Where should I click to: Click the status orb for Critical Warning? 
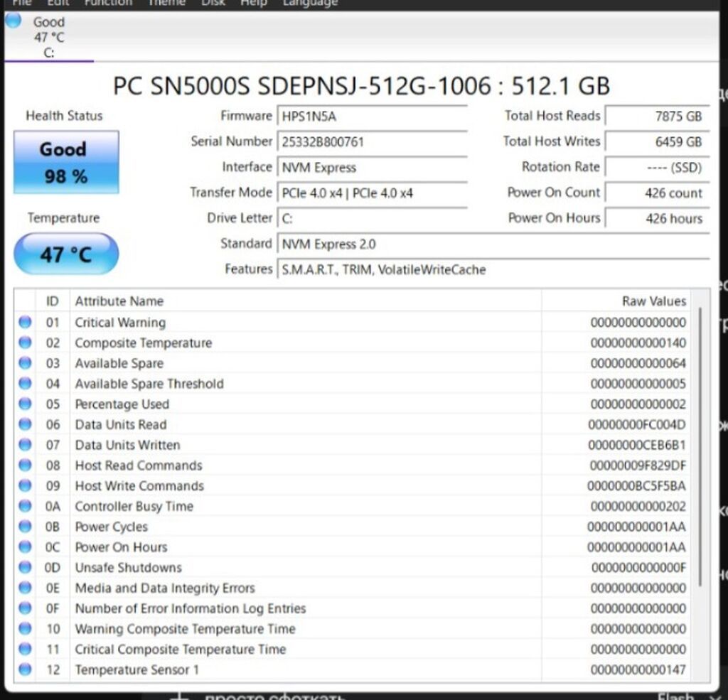pyautogui.click(x=25, y=322)
